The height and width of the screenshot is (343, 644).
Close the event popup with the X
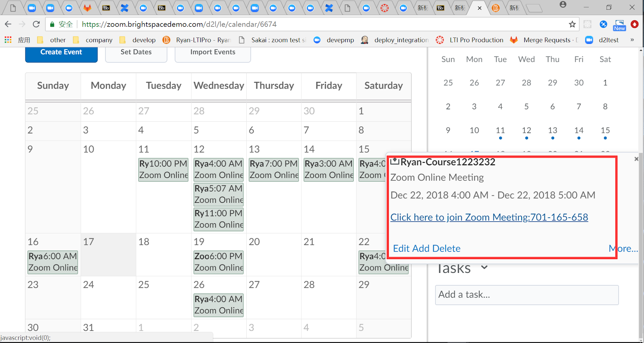(x=636, y=159)
